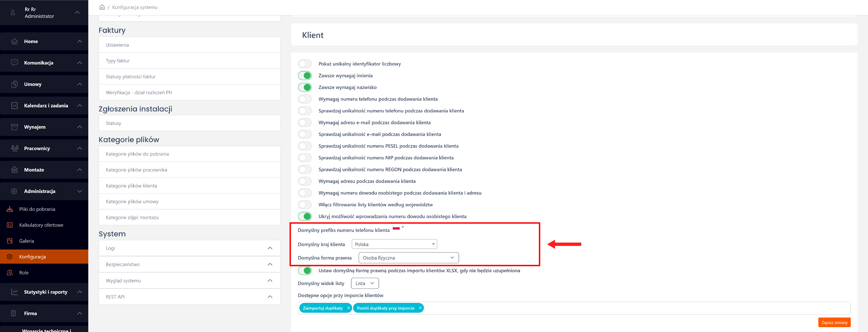Disable Zawsze wymagaj imienia toggle

[305, 76]
